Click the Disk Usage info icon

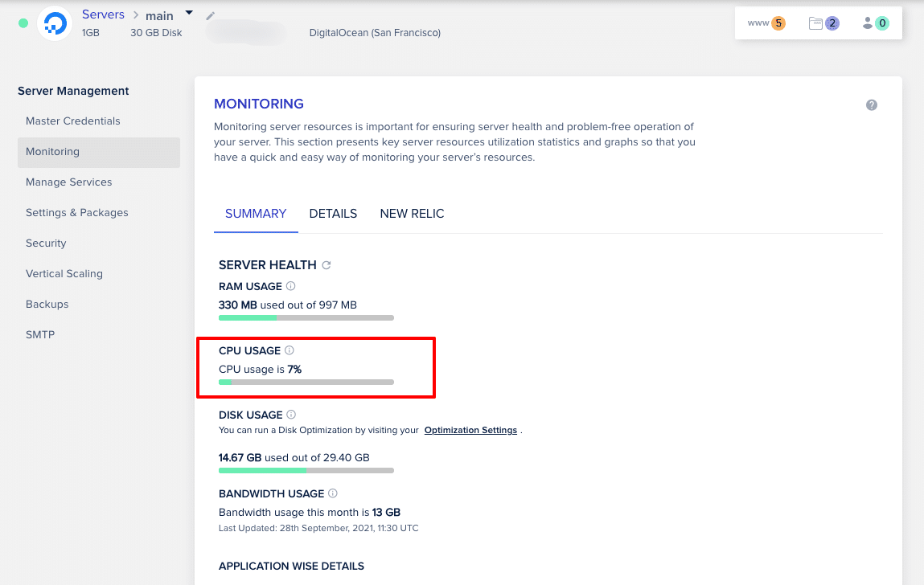(292, 415)
